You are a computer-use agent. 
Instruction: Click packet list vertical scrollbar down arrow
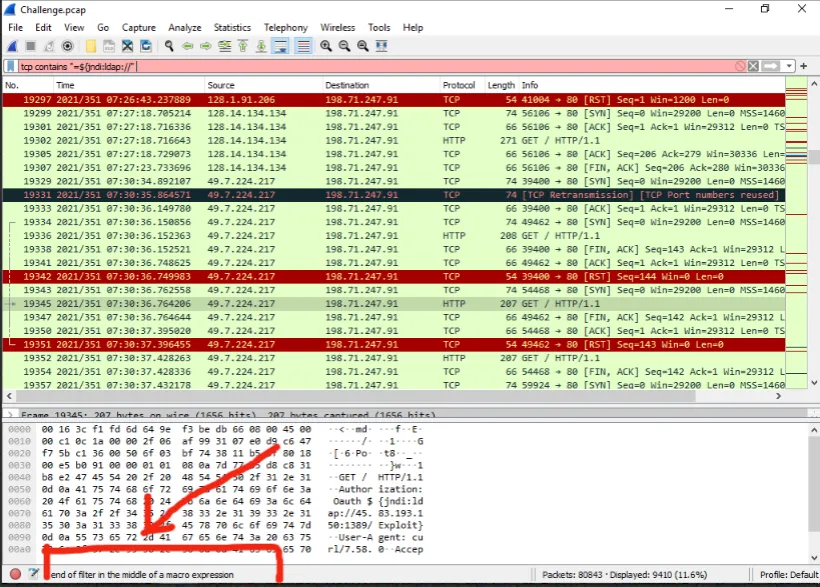coord(814,383)
